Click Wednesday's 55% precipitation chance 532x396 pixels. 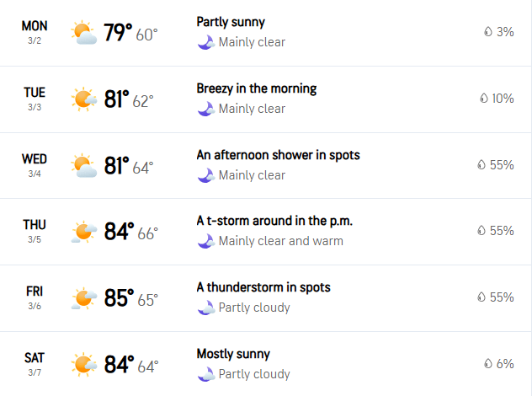tap(502, 165)
